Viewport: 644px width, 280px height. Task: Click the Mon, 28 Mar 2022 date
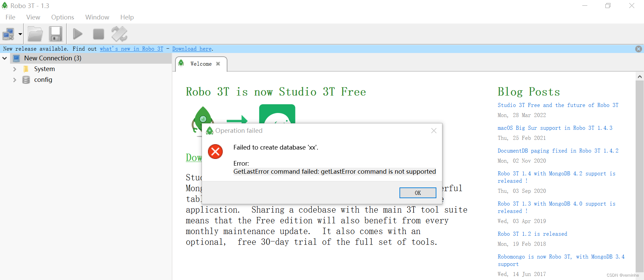(x=522, y=115)
